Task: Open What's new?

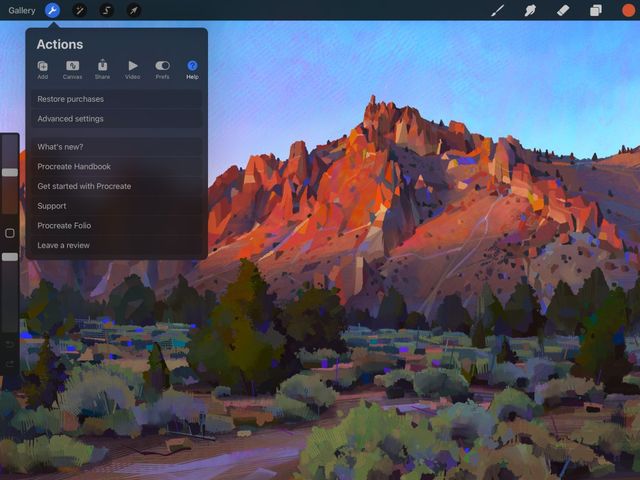Action: [117, 147]
